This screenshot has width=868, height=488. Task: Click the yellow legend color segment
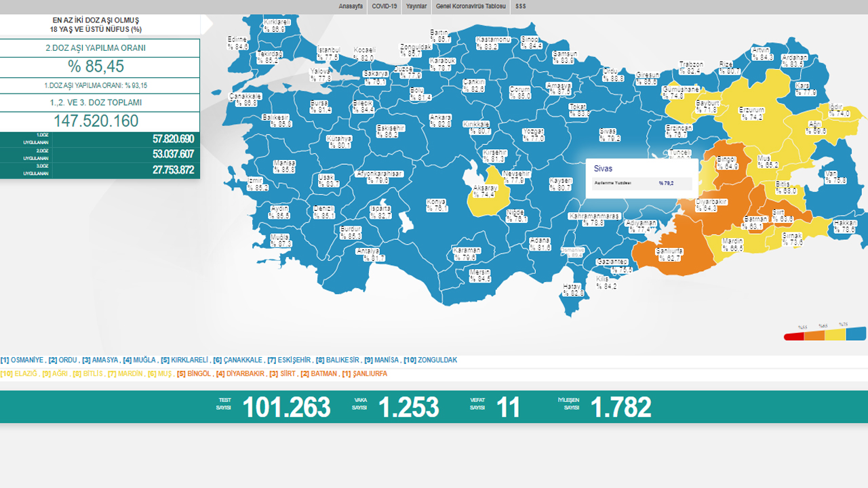click(835, 334)
